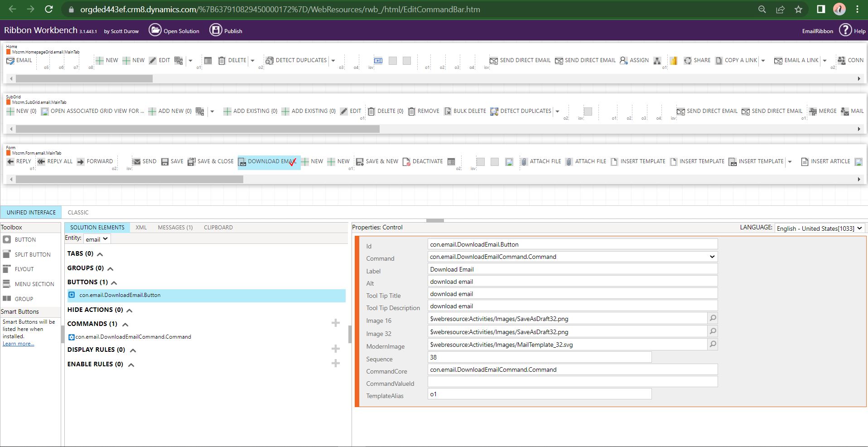Pick the Group toolbox item
Screen dimensions: 868x447
coord(18,299)
